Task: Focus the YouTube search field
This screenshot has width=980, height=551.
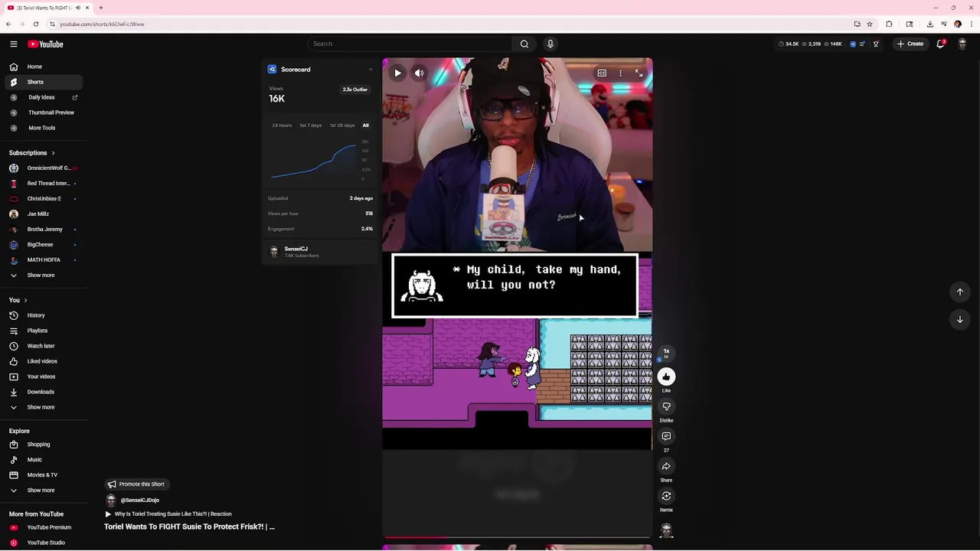Action: (410, 44)
